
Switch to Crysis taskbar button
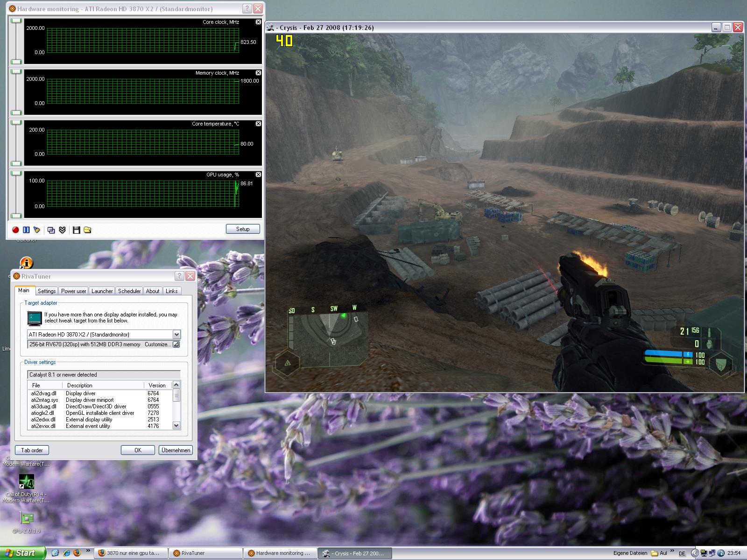coord(355,553)
